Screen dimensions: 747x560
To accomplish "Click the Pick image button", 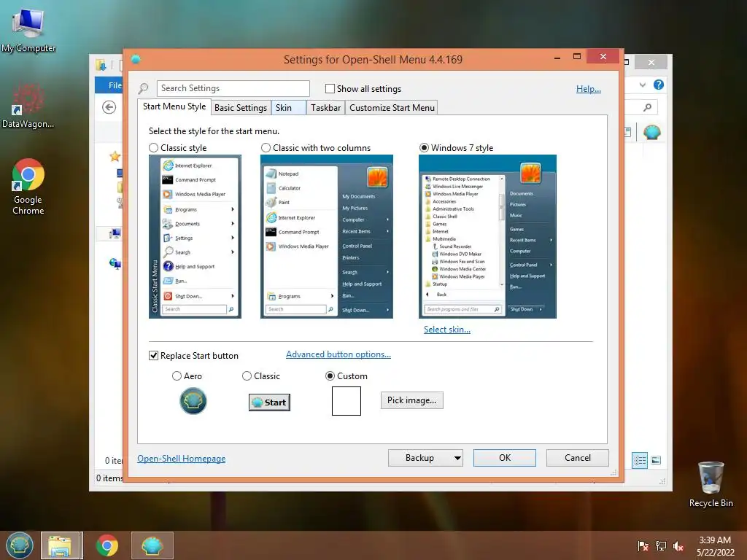I will (411, 400).
